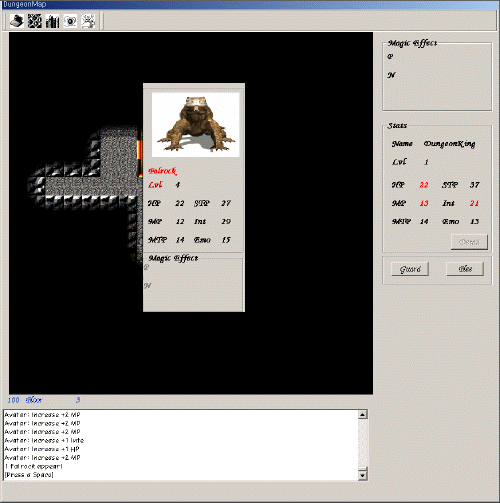Click the Magic Effect heading in monster panel
Image resolution: width=500 pixels, height=503 pixels.
(x=173, y=258)
